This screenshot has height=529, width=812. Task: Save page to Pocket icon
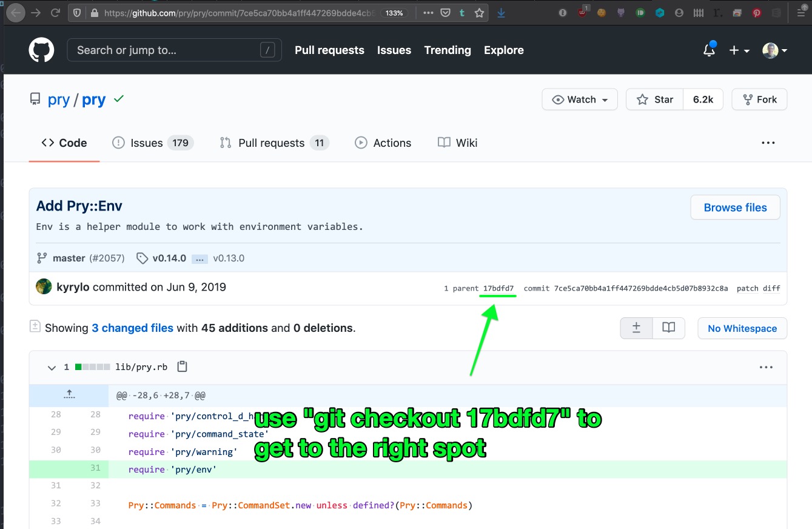pyautogui.click(x=445, y=13)
